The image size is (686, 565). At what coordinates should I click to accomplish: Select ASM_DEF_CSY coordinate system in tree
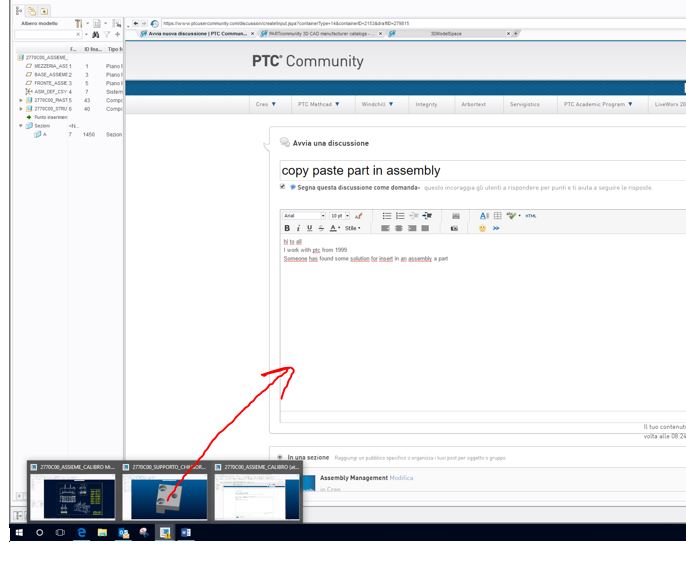(x=48, y=91)
